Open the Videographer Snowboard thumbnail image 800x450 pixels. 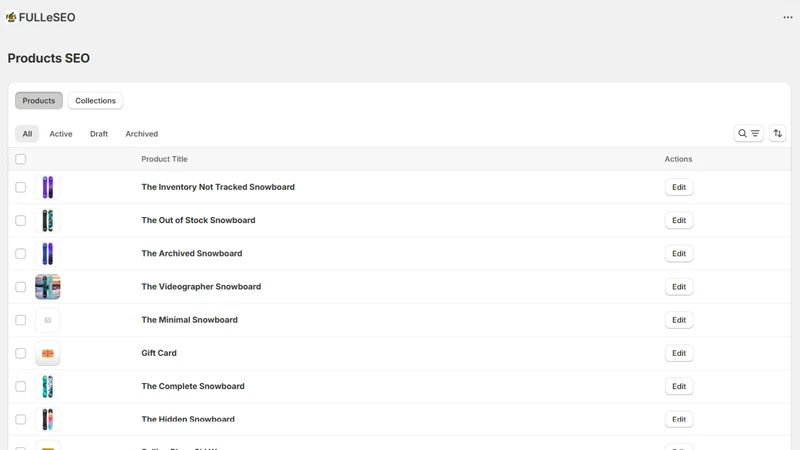coord(47,287)
